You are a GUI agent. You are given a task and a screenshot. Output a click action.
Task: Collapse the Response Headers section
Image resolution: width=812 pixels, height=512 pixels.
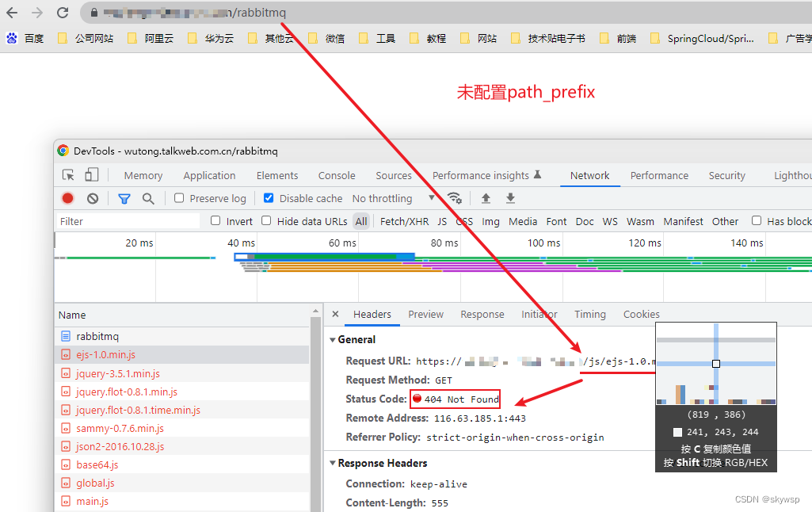pos(333,463)
